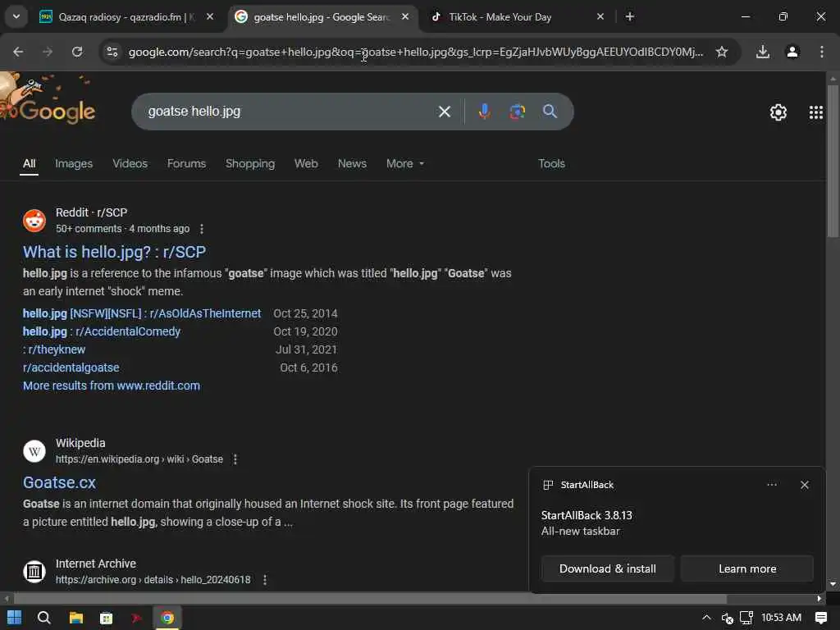
Task: Bookmark this page with the star icon
Action: (722, 52)
